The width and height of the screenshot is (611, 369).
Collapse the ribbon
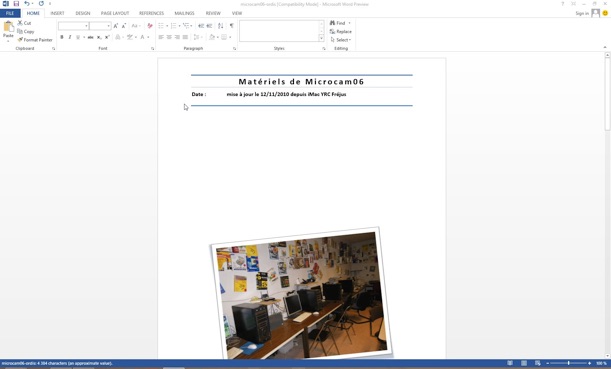(605, 48)
